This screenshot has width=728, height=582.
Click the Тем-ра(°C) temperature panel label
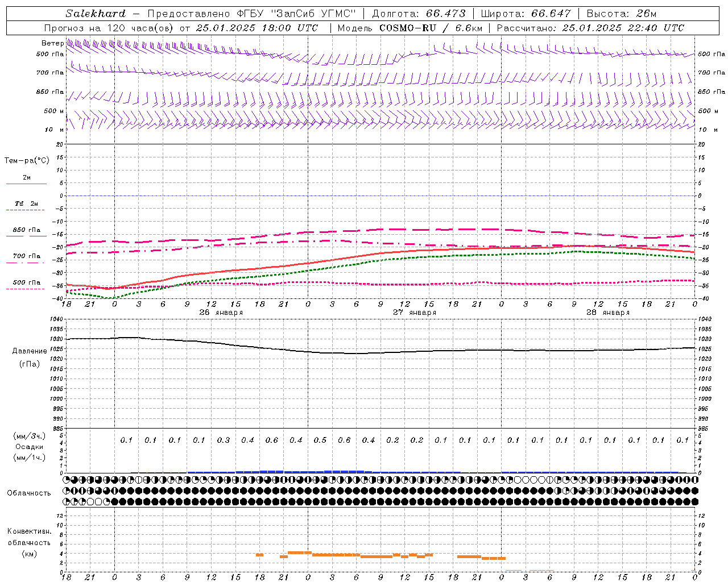[27, 161]
